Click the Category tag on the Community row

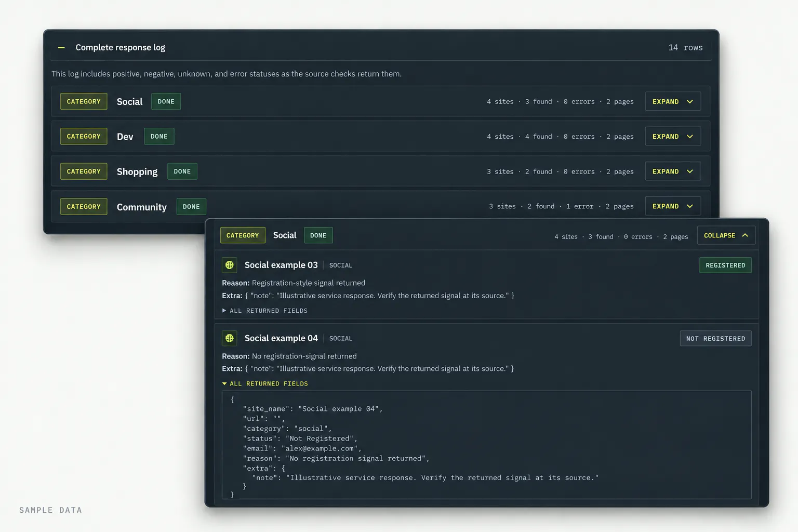[84, 206]
